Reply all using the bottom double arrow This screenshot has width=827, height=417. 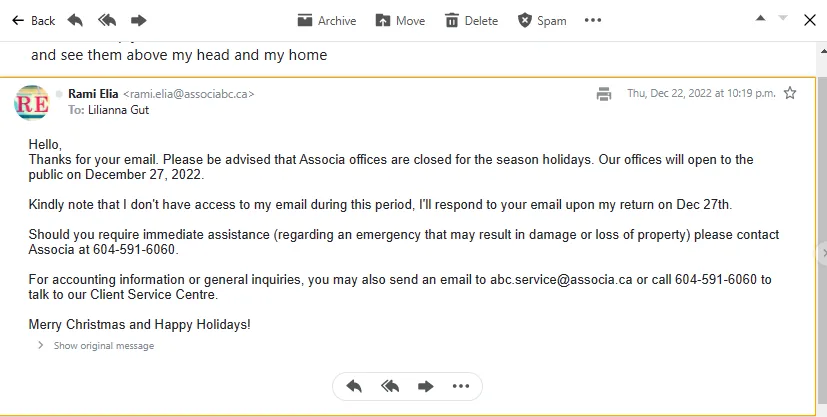click(x=390, y=386)
